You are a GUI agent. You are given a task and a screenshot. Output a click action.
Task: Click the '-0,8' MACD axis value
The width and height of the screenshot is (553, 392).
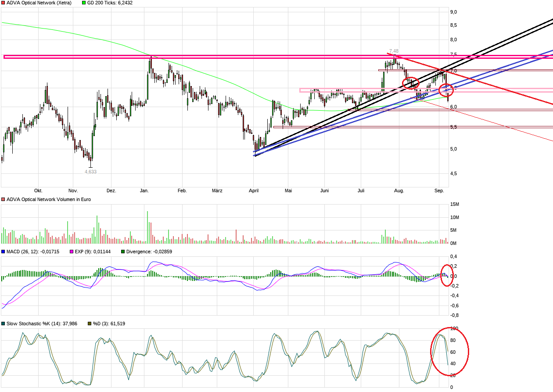(455, 315)
